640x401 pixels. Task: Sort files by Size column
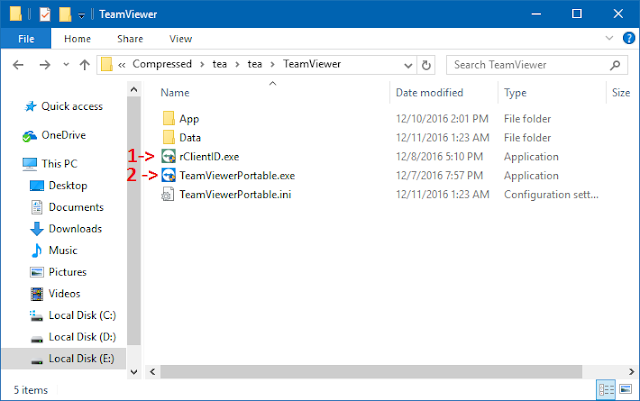click(x=621, y=93)
